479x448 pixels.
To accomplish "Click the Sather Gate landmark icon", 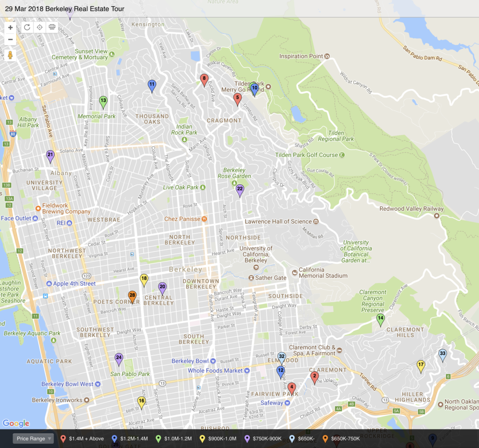I will (x=251, y=278).
